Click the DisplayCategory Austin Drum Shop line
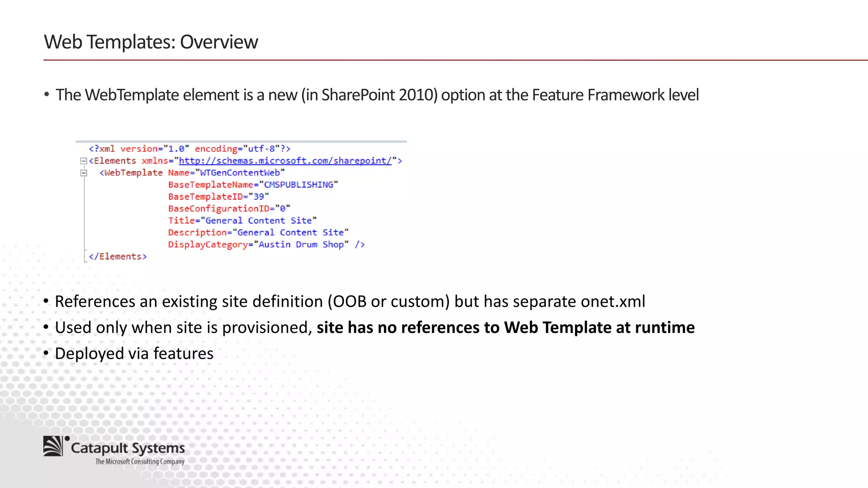The width and height of the screenshot is (868, 488). point(266,244)
